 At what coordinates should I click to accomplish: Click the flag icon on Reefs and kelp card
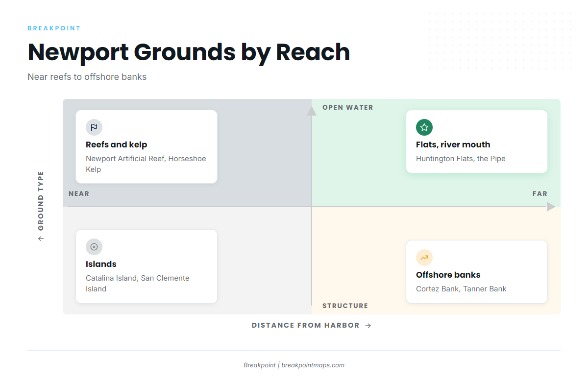click(94, 127)
